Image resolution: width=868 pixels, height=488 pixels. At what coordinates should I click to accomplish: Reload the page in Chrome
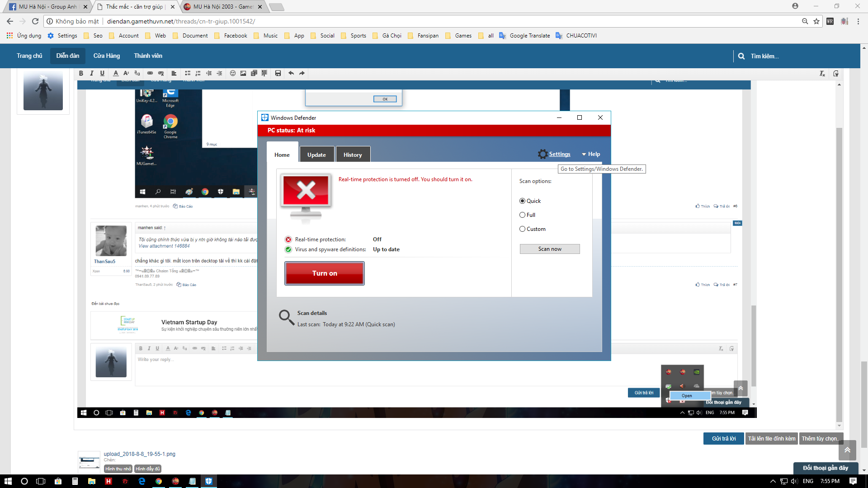pyautogui.click(x=35, y=21)
